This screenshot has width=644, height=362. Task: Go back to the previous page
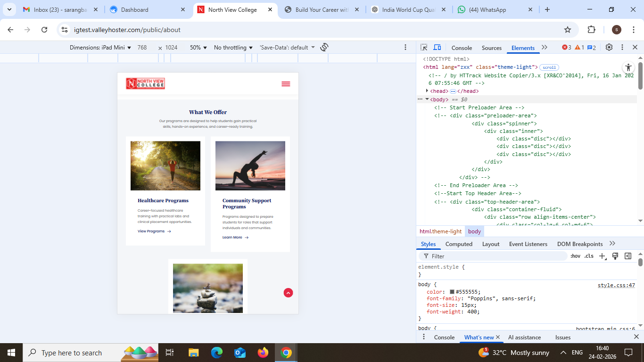(x=10, y=30)
